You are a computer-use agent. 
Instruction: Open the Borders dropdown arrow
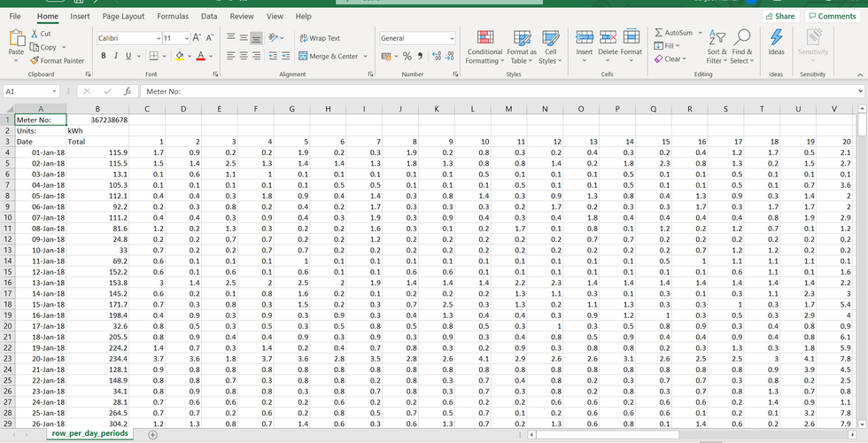166,56
